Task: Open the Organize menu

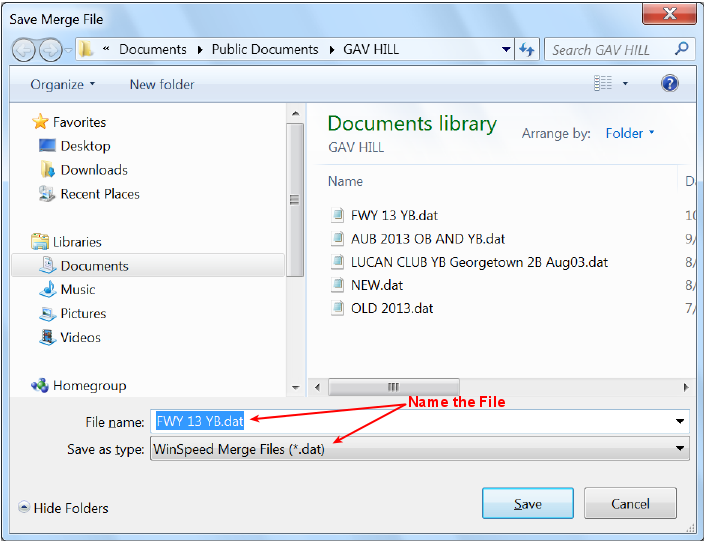Action: (x=63, y=85)
